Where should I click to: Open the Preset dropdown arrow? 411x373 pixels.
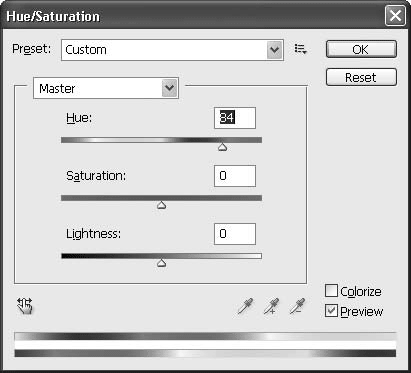[274, 50]
